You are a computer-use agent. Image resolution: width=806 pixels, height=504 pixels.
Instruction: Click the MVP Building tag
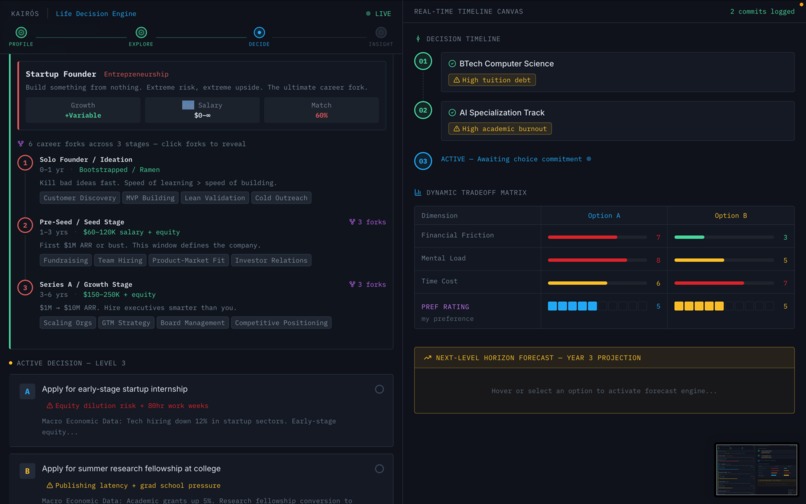point(150,198)
